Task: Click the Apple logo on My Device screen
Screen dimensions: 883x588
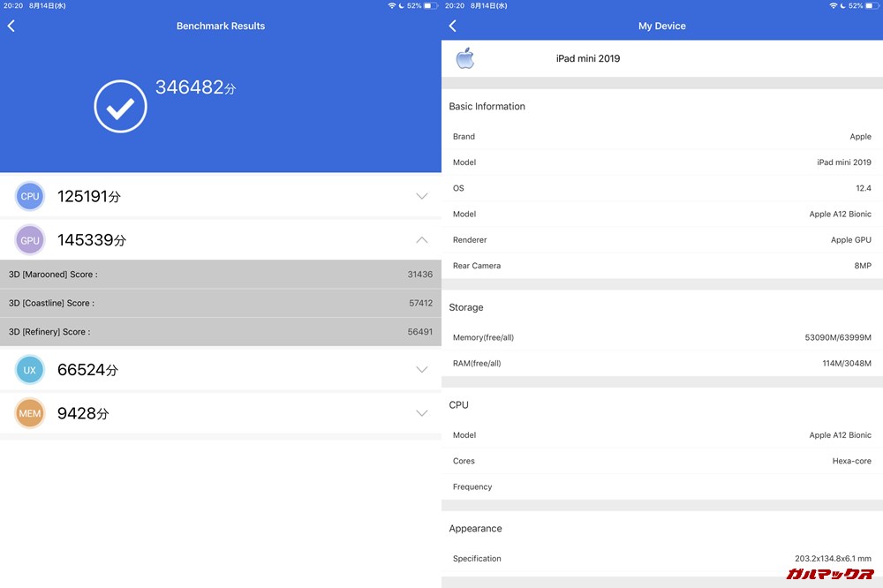Action: [x=465, y=58]
